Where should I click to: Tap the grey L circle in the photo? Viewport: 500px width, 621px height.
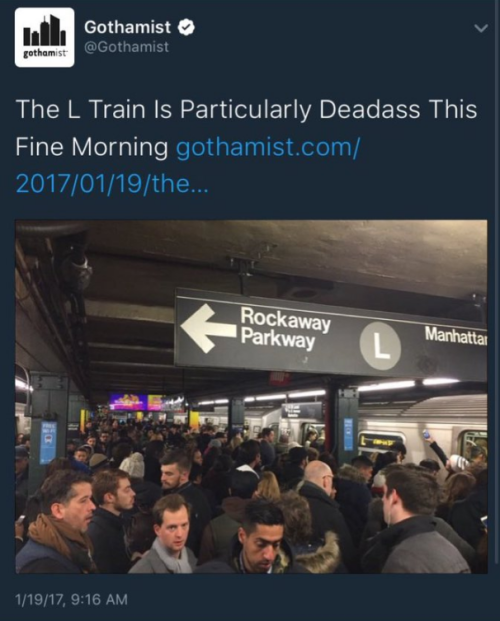pyautogui.click(x=380, y=346)
